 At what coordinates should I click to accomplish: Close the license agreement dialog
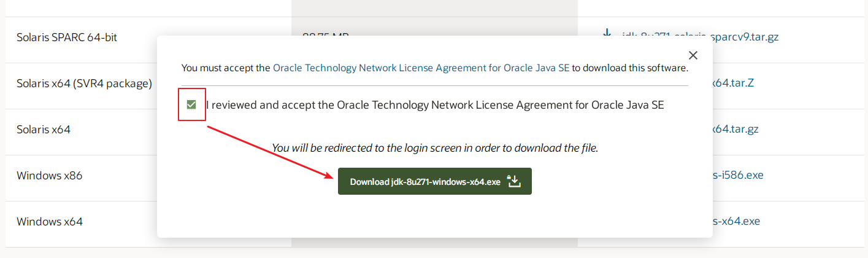pos(693,55)
